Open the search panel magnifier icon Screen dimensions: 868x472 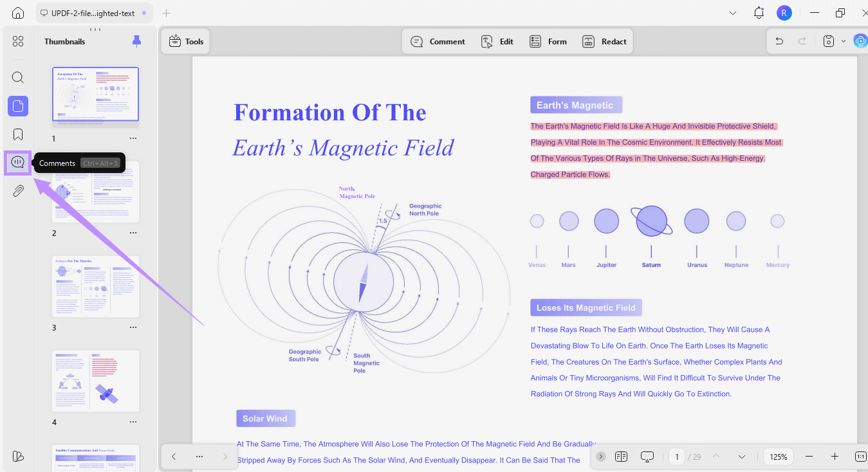coord(18,78)
